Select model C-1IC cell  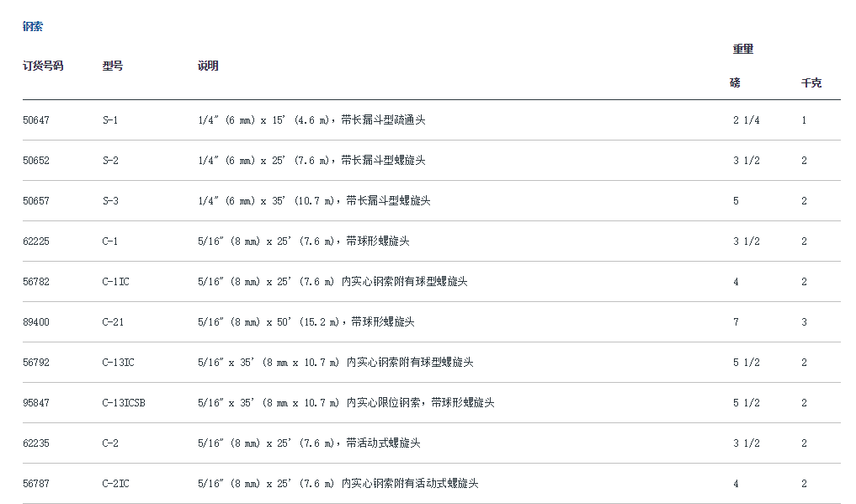[116, 282]
